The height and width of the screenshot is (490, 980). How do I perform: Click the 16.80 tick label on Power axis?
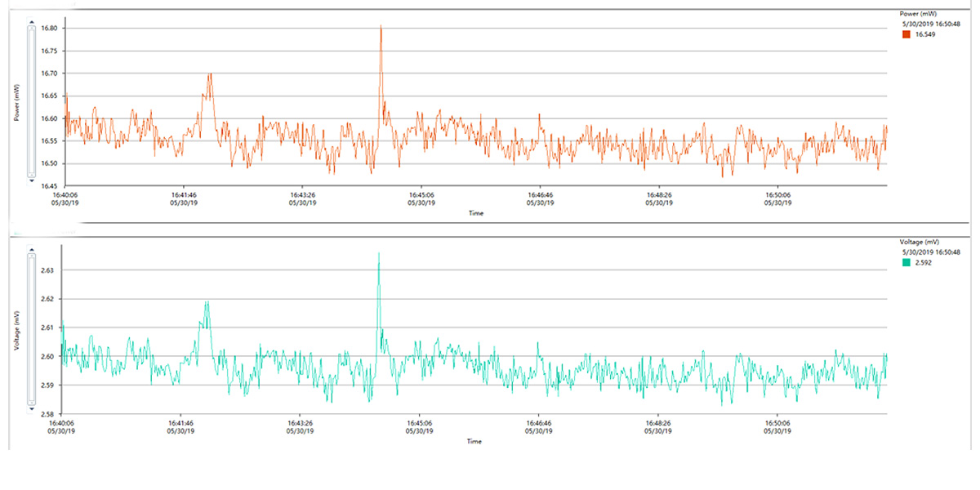(x=49, y=29)
